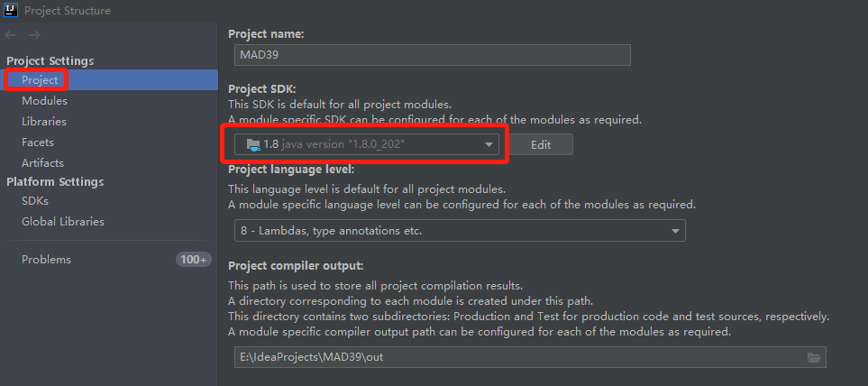Select Artifacts in sidebar
The width and height of the screenshot is (868, 386).
click(42, 163)
